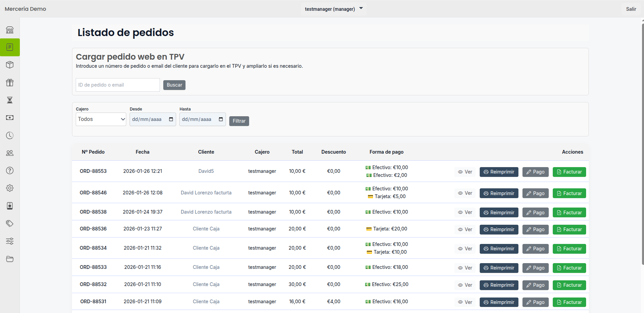Open the storefront TPV icon in sidebar
Viewport: 644px width, 313px height.
(x=10, y=30)
